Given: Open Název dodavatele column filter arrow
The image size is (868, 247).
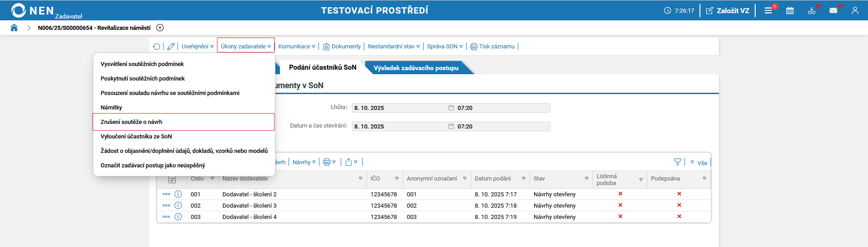Looking at the screenshot, I should coord(361,179).
